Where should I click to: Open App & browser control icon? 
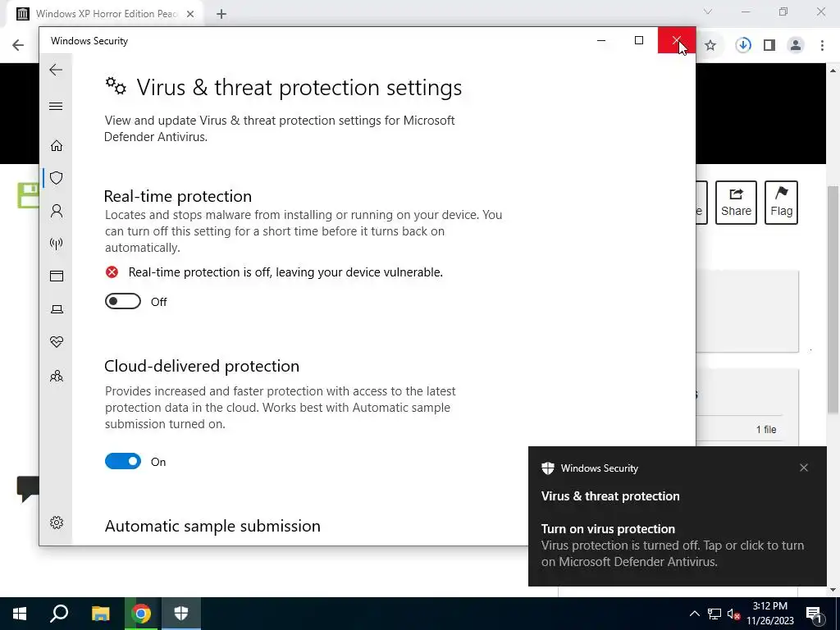click(57, 276)
